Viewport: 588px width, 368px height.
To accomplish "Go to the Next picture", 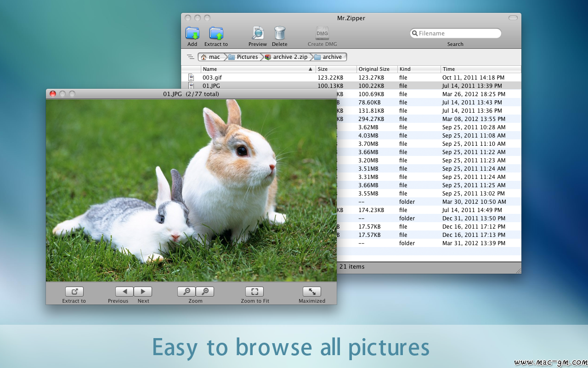I will pyautogui.click(x=143, y=292).
